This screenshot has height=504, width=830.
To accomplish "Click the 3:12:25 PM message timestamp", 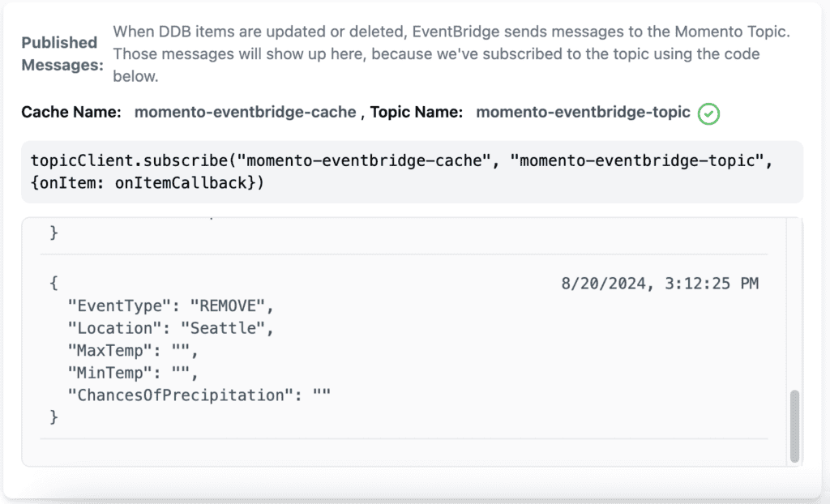I will point(660,284).
